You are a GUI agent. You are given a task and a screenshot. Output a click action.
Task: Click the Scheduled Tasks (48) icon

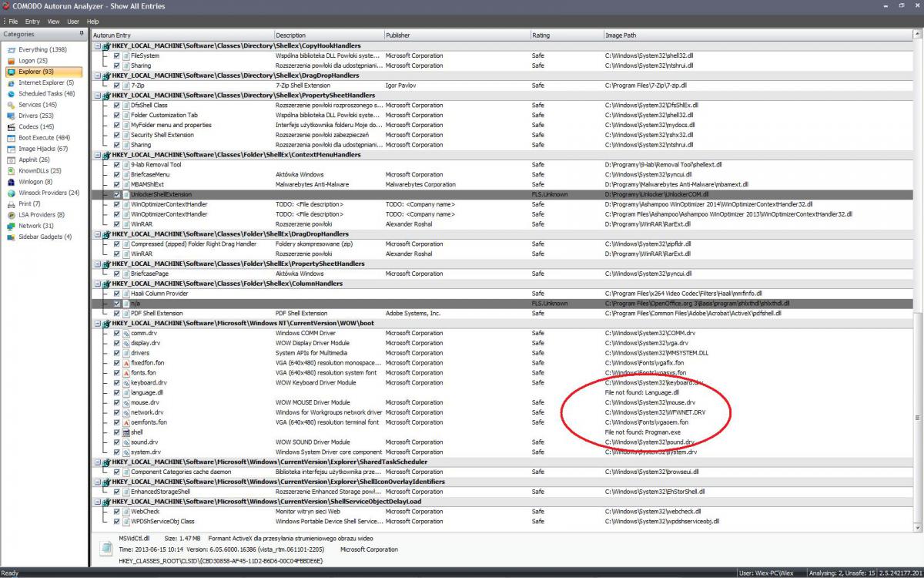tap(11, 94)
